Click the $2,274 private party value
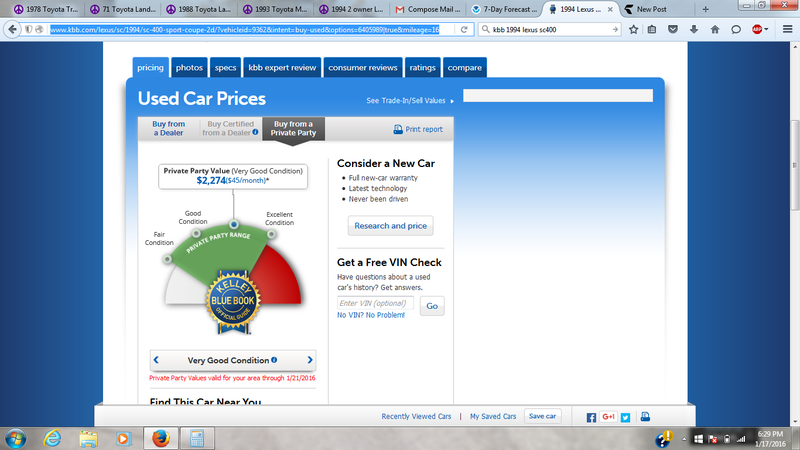Image resolution: width=800 pixels, height=450 pixels. pos(211,181)
